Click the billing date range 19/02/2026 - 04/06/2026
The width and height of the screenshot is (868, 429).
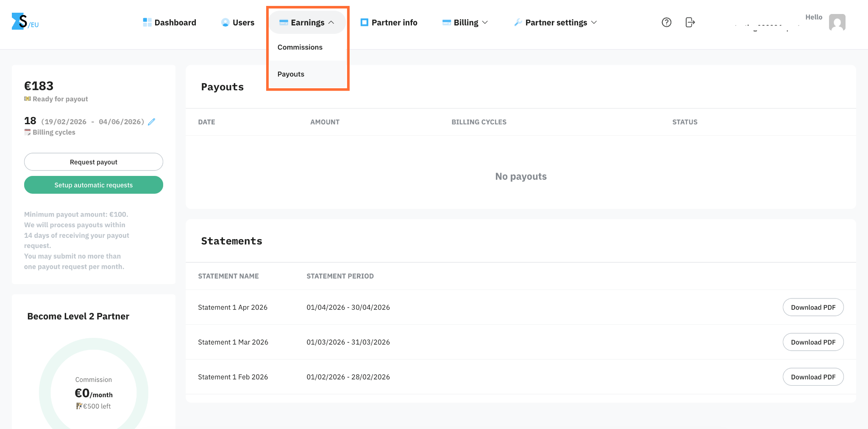tap(92, 122)
